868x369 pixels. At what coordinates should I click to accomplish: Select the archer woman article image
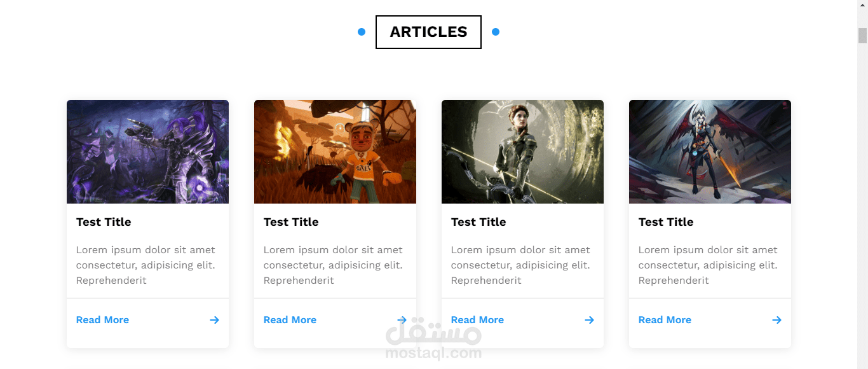(x=522, y=151)
